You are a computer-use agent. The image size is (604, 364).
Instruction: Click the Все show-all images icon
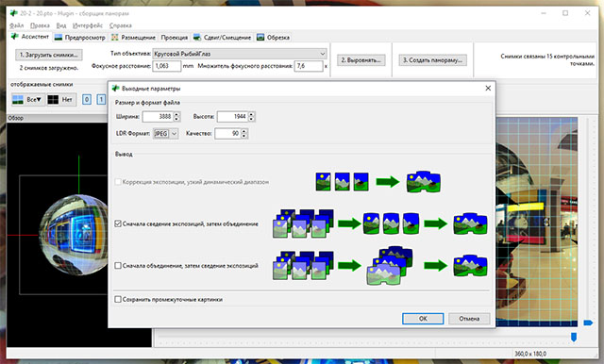pyautogui.click(x=18, y=100)
